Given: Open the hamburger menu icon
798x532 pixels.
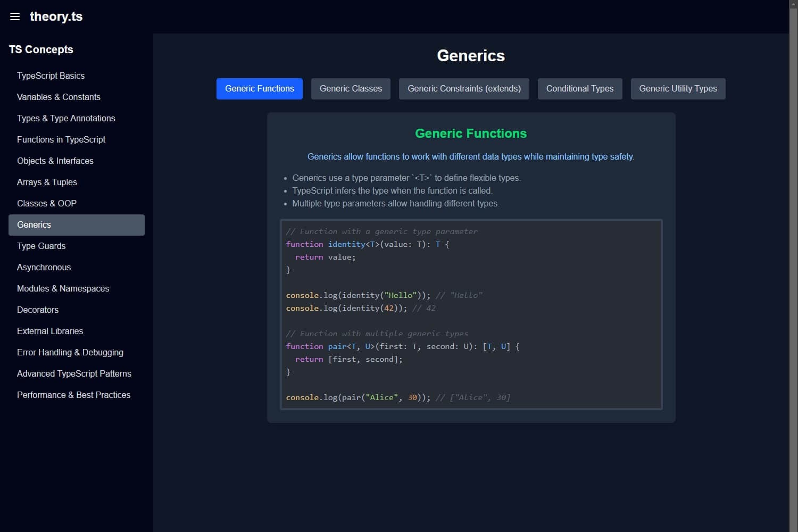Looking at the screenshot, I should point(15,16).
